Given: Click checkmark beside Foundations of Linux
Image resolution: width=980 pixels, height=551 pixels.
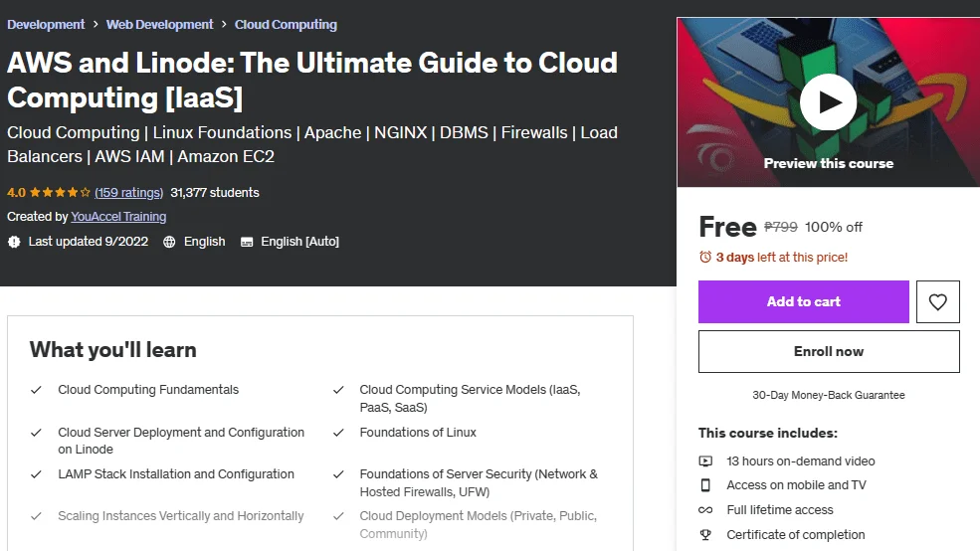Looking at the screenshot, I should click(x=338, y=433).
